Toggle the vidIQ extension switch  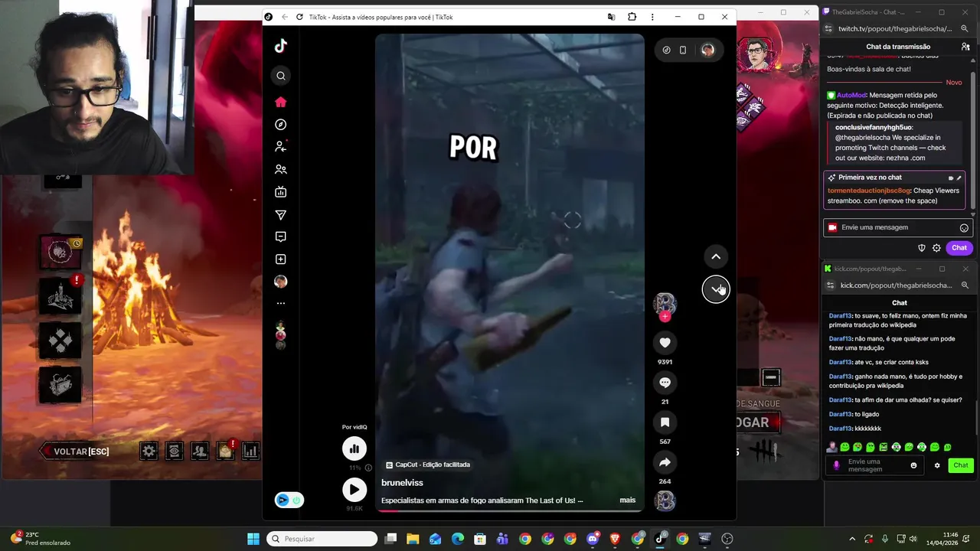click(289, 500)
